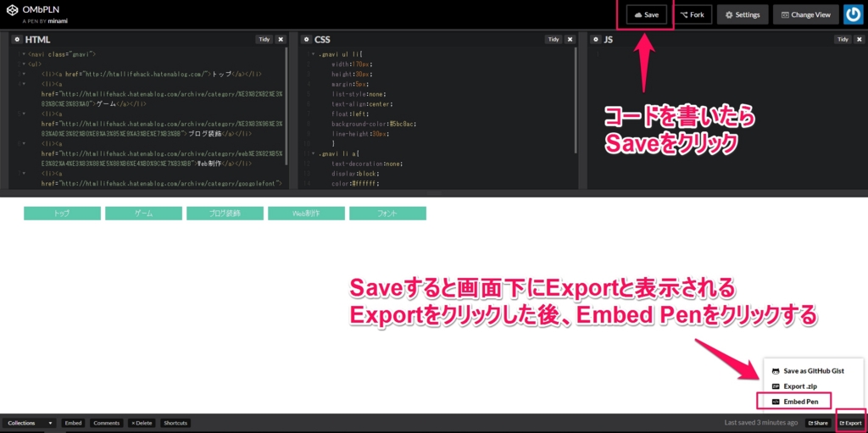Collapse the <ul> code block
868x433 pixels.
[x=24, y=64]
